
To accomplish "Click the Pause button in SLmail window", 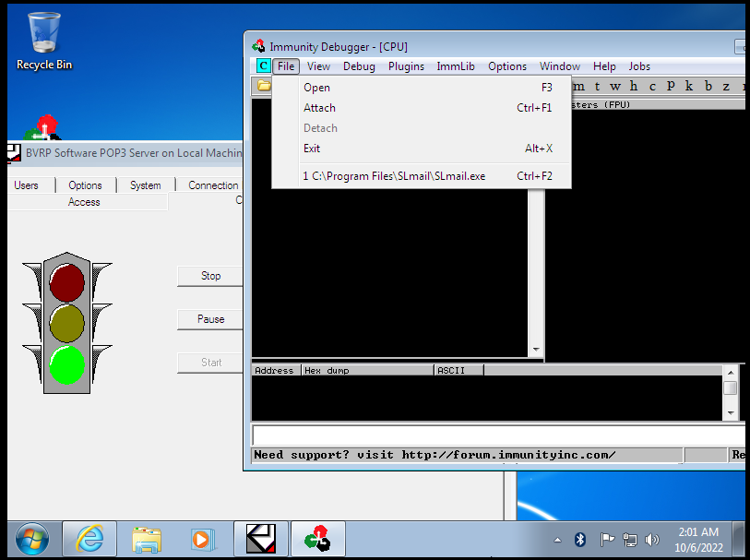I will pyautogui.click(x=210, y=319).
